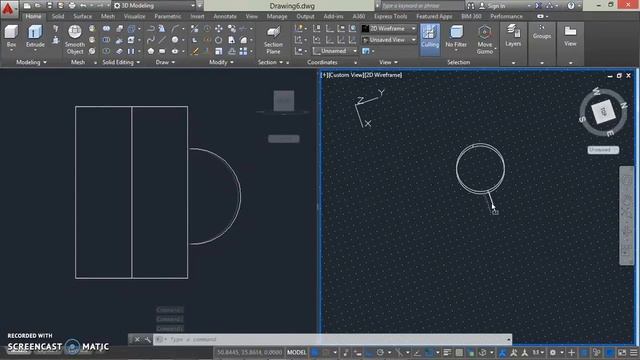The image size is (640, 360).
Task: Click the viewport restore button
Action: [619, 76]
